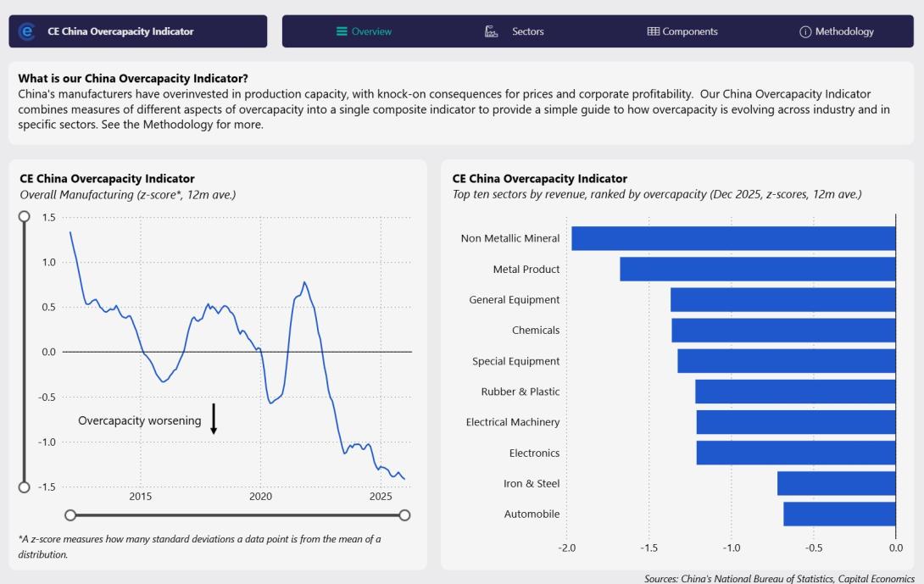Click the Capital Economics logo icon
This screenshot has width=924, height=584.
point(27,31)
